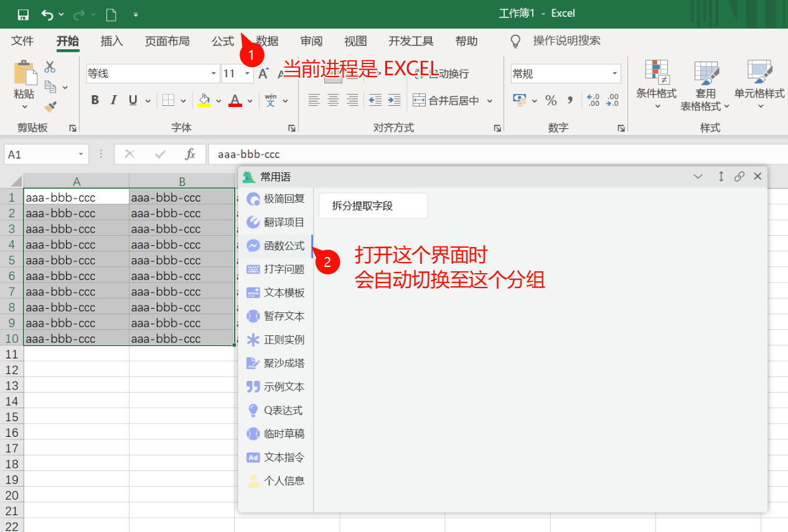Switch to the 视图 ribbon tab
Screen dimensions: 788x532
pyautogui.click(x=355, y=41)
